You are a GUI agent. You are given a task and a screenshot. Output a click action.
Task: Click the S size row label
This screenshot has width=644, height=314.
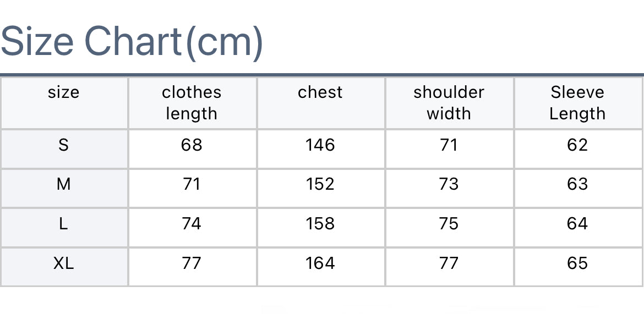pos(64,145)
